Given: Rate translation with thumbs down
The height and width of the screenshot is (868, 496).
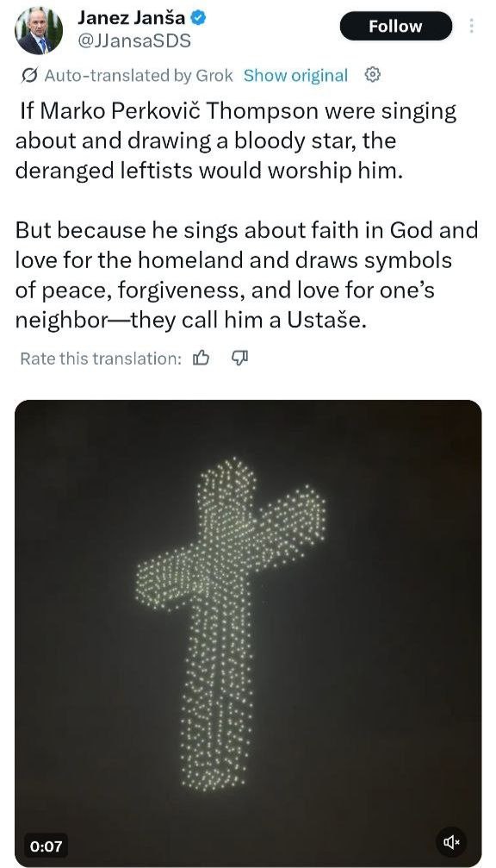Looking at the screenshot, I should [x=239, y=359].
